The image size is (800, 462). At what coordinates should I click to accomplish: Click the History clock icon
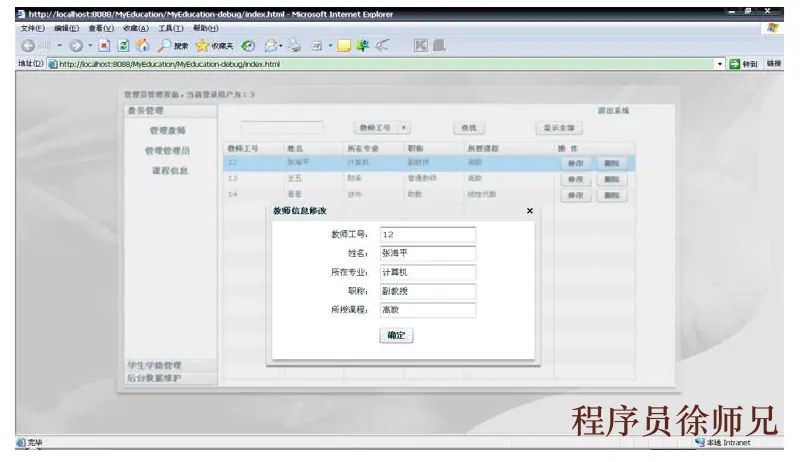pyautogui.click(x=248, y=46)
